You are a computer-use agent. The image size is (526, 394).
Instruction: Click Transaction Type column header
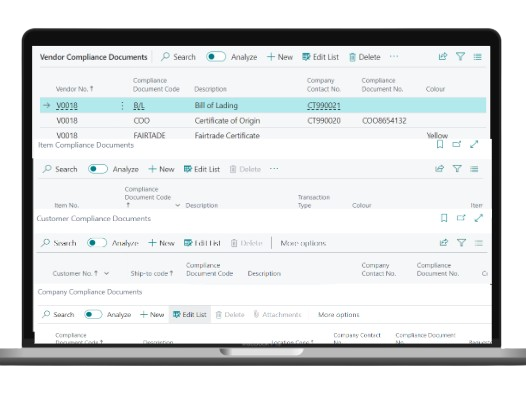(x=314, y=201)
